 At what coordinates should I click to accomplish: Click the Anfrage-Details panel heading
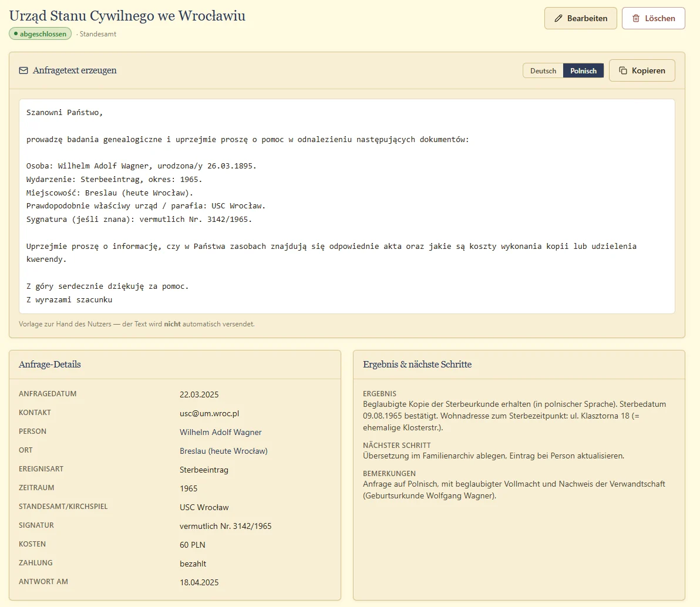[49, 364]
